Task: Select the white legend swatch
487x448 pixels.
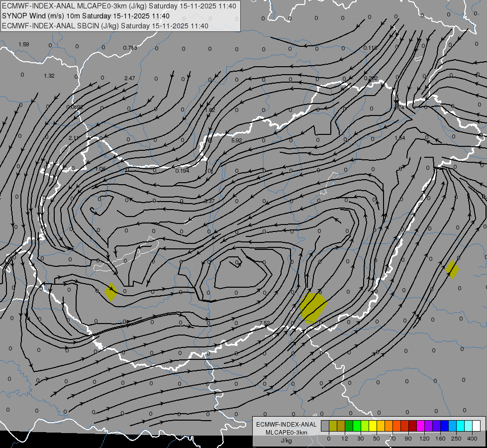Action: 477,426
